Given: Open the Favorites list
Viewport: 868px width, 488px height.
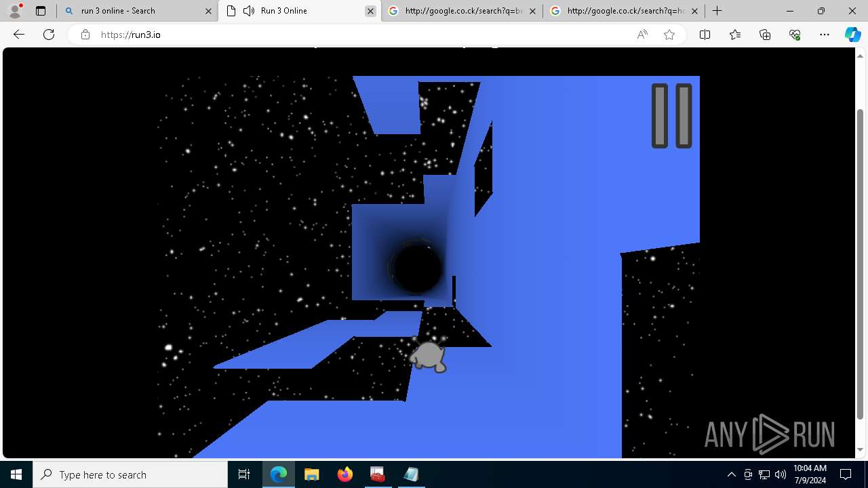Looking at the screenshot, I should (x=735, y=35).
